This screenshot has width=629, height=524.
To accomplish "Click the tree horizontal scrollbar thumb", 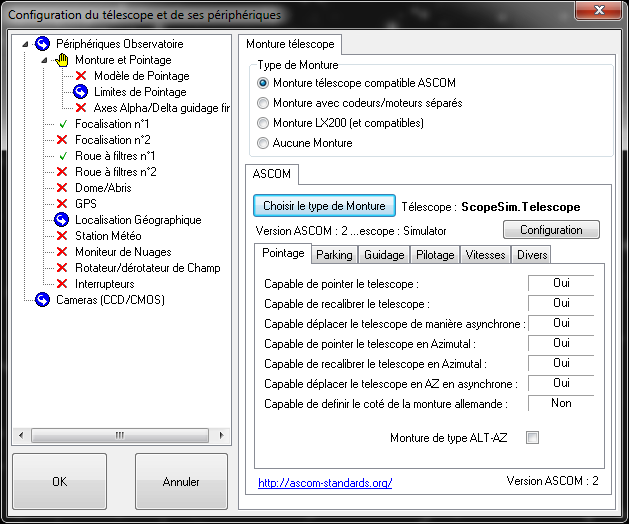I will (120, 435).
